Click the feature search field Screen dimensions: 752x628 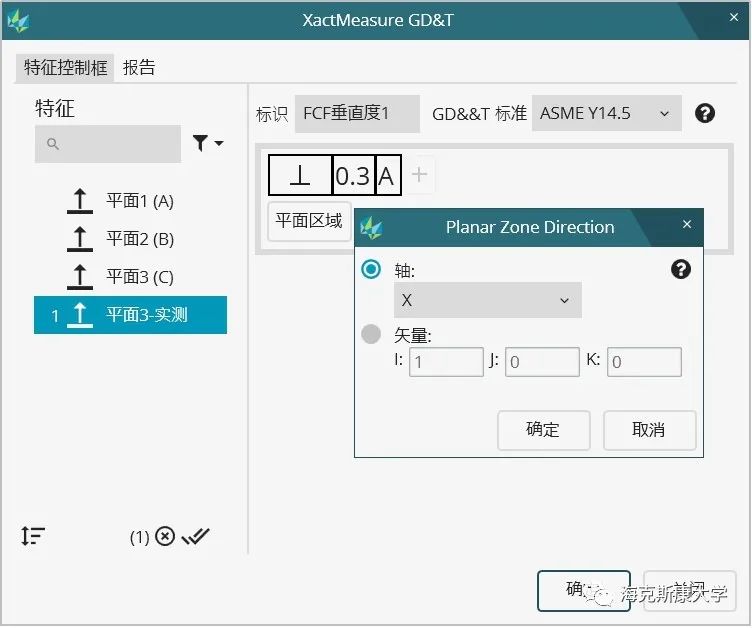107,144
